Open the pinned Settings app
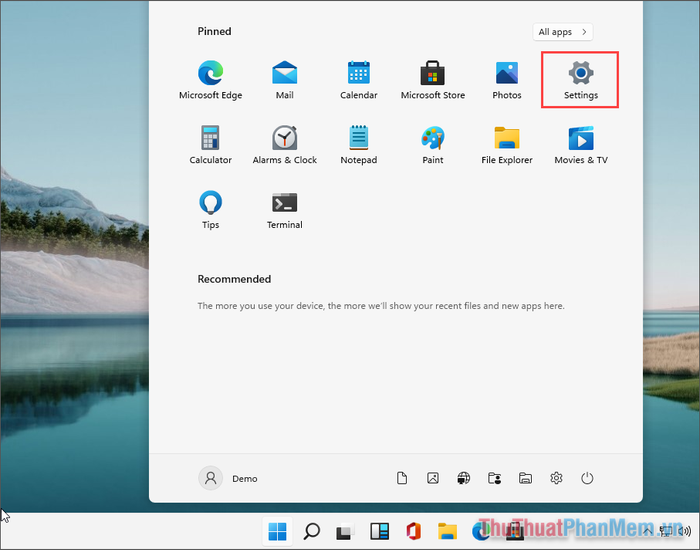This screenshot has height=550, width=700. click(580, 80)
